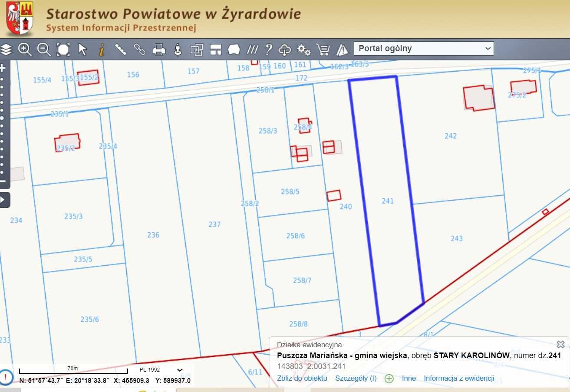Open the Inne link in popup
570x392 pixels.
[409, 378]
